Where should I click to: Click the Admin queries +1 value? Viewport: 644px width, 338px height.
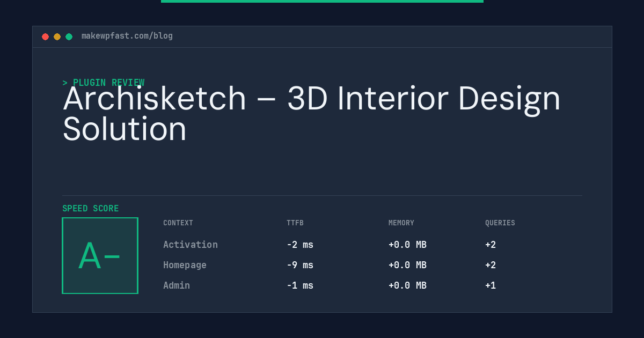pos(491,285)
